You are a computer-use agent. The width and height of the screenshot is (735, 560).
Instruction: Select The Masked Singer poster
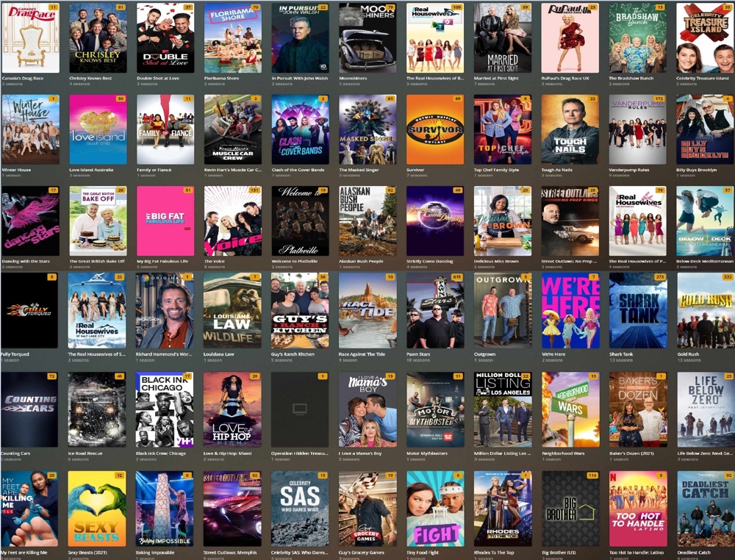(x=368, y=129)
